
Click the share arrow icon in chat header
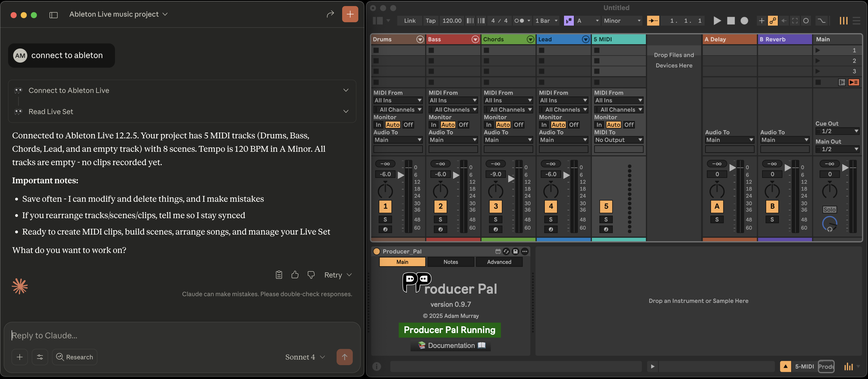[330, 14]
